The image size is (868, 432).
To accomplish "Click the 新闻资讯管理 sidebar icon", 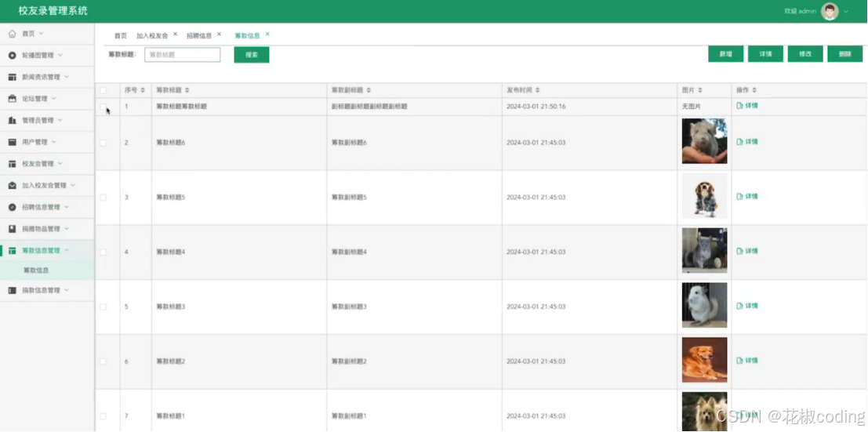I will click(13, 77).
